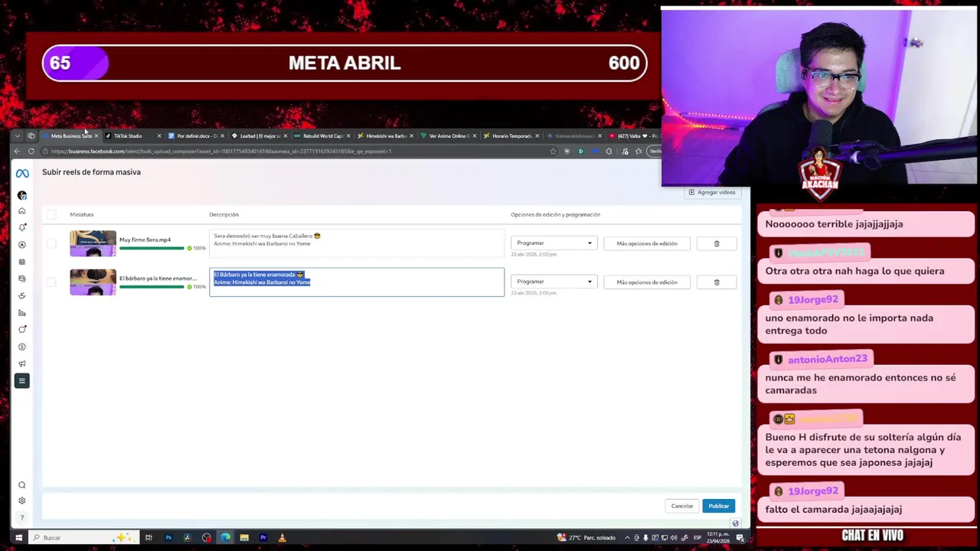The width and height of the screenshot is (980, 551).
Task: Reload the browser page
Action: 31,152
